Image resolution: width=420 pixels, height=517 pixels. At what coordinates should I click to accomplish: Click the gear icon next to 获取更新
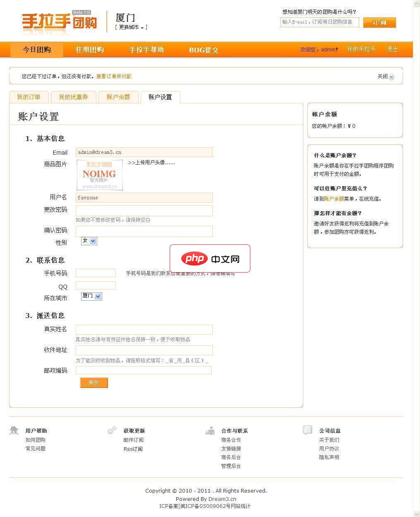point(112,430)
